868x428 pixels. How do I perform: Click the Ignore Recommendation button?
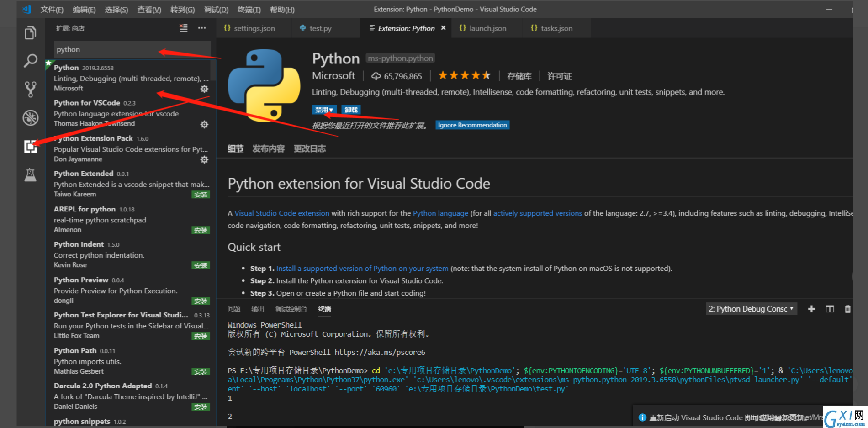point(472,125)
